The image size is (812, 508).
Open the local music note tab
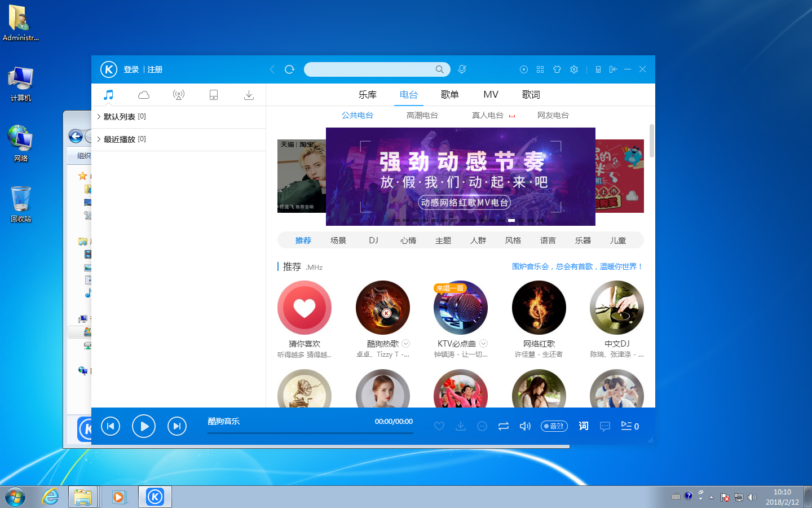pyautogui.click(x=108, y=95)
